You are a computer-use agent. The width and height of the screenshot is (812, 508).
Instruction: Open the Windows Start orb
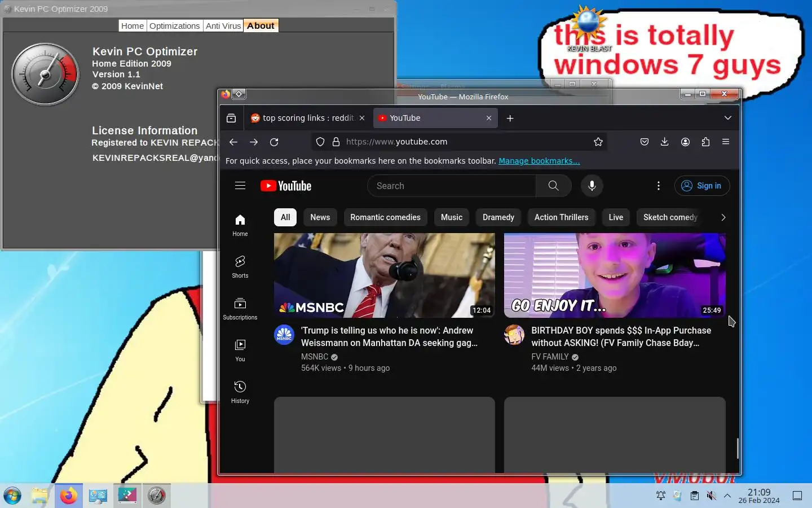[x=12, y=496]
